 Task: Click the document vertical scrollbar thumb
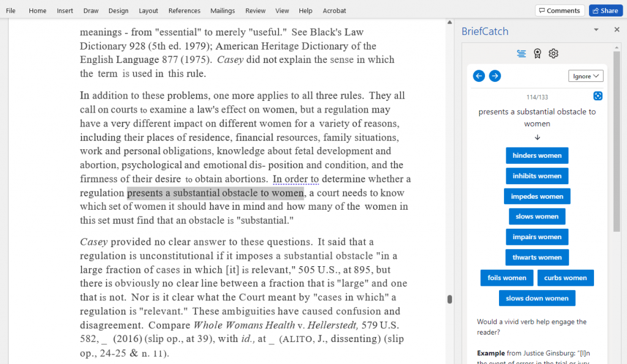449,299
